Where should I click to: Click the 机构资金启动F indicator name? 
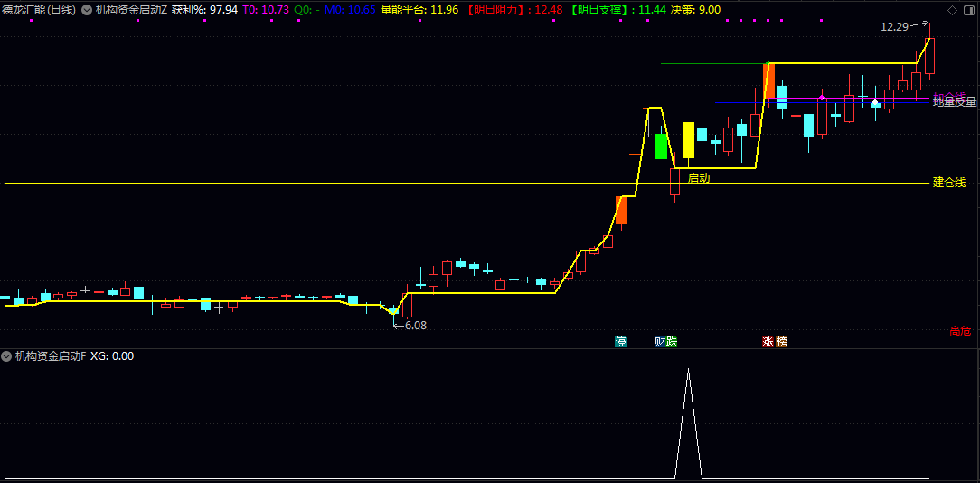tap(51, 356)
